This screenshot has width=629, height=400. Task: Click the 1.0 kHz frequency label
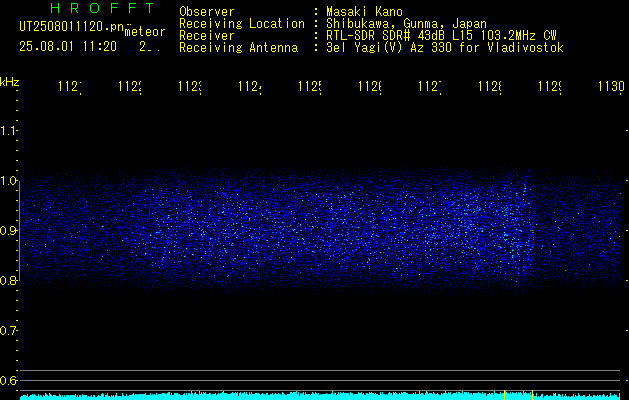point(8,181)
